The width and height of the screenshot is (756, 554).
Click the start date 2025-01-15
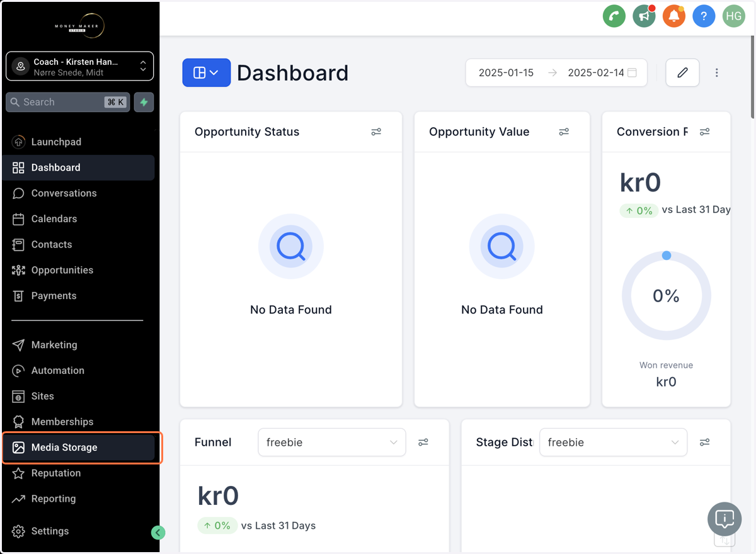(506, 72)
